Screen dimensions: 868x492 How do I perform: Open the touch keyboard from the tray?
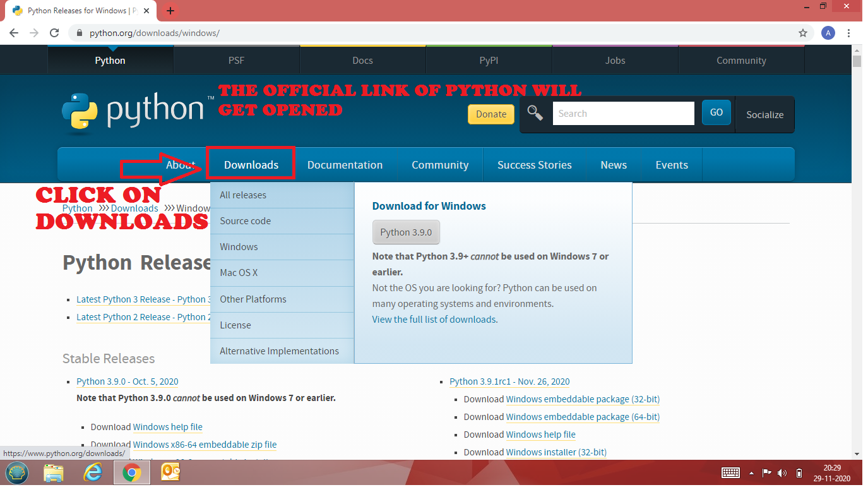[730, 472]
